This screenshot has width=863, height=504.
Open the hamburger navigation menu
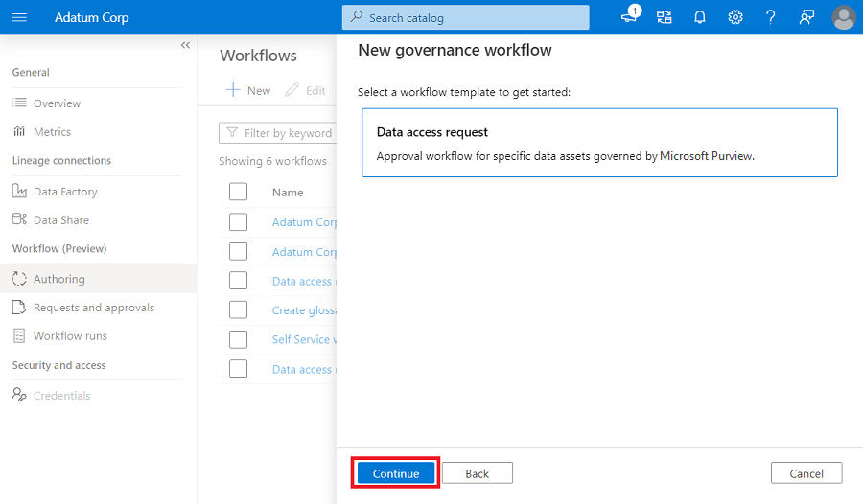tap(19, 17)
